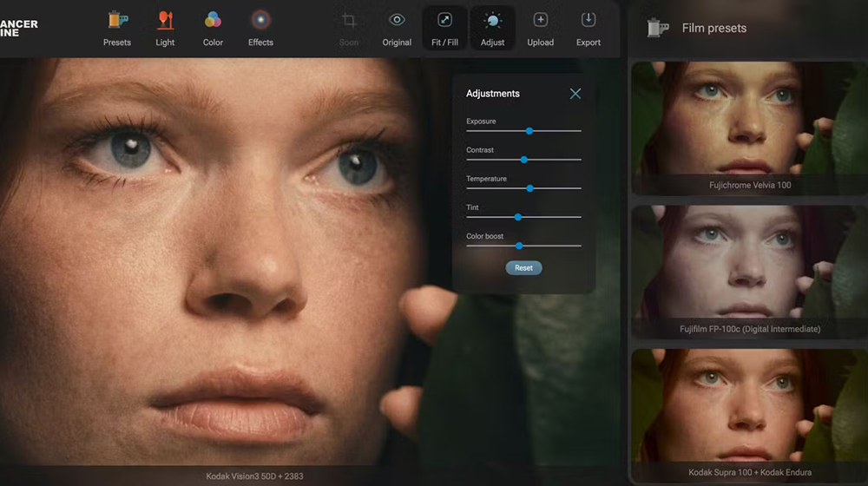Click the Upload plus icon
Viewport: 868px width, 486px height.
[540, 20]
